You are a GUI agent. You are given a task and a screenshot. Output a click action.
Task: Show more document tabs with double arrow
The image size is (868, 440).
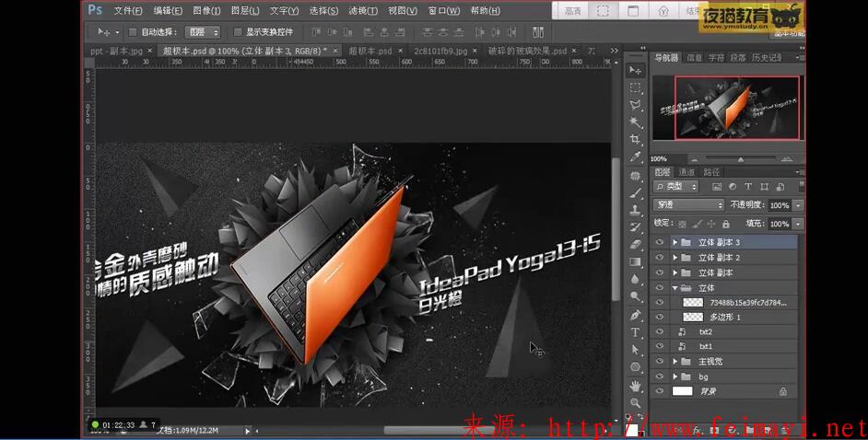pyautogui.click(x=614, y=51)
